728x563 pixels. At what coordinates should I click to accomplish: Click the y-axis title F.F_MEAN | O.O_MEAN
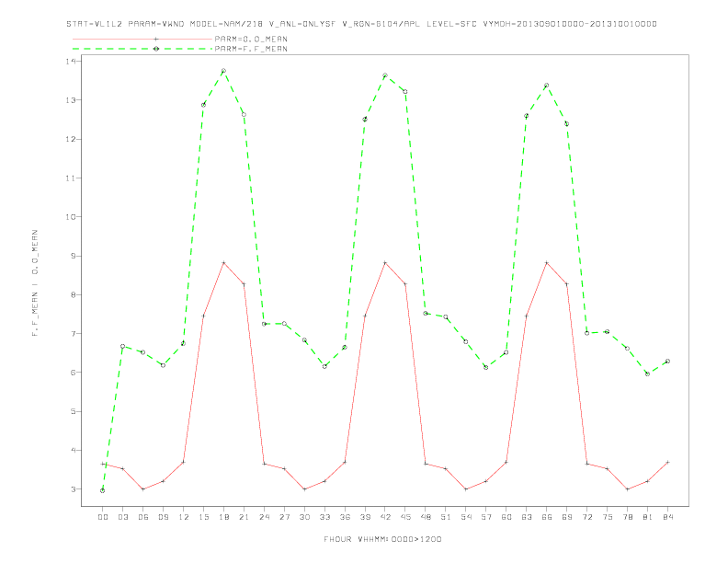click(x=35, y=283)
